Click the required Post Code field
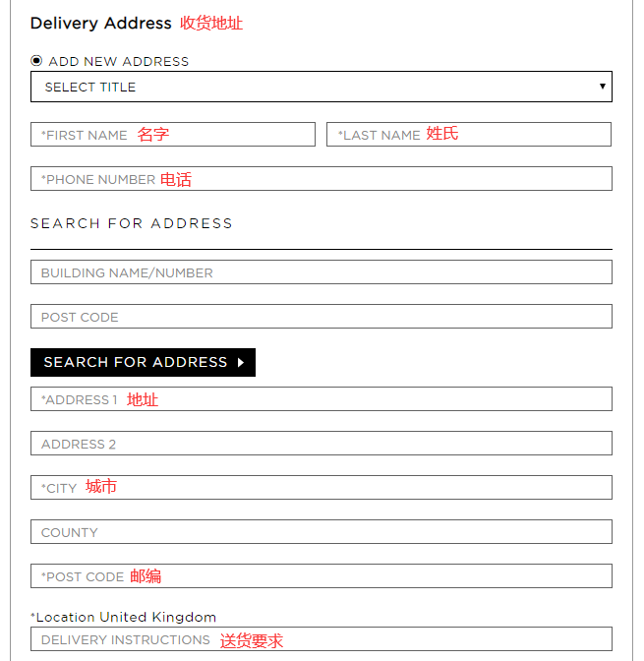The width and height of the screenshot is (644, 661). (321, 576)
